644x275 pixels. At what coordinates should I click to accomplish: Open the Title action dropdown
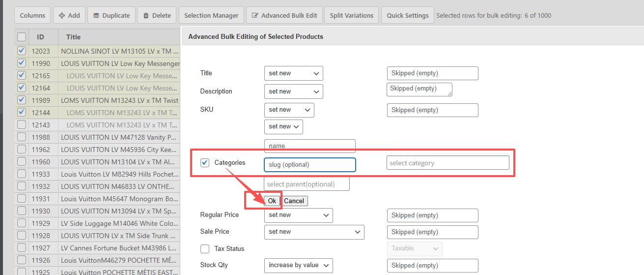(x=293, y=73)
